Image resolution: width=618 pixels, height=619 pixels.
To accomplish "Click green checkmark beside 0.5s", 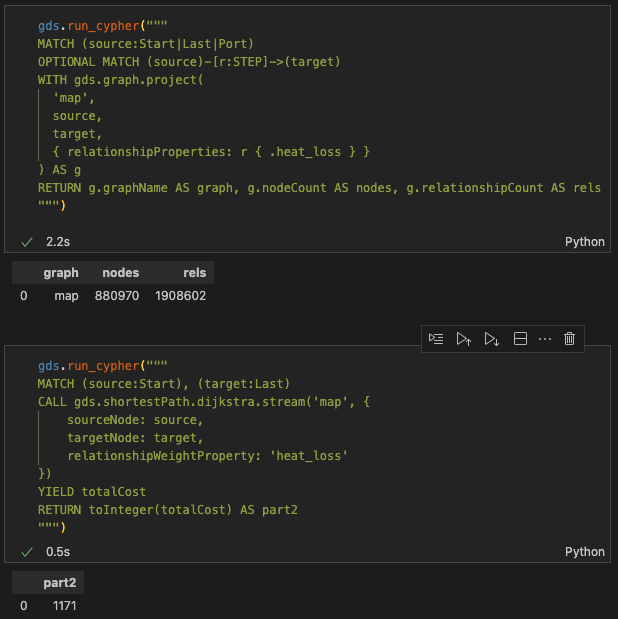I will pos(27,552).
